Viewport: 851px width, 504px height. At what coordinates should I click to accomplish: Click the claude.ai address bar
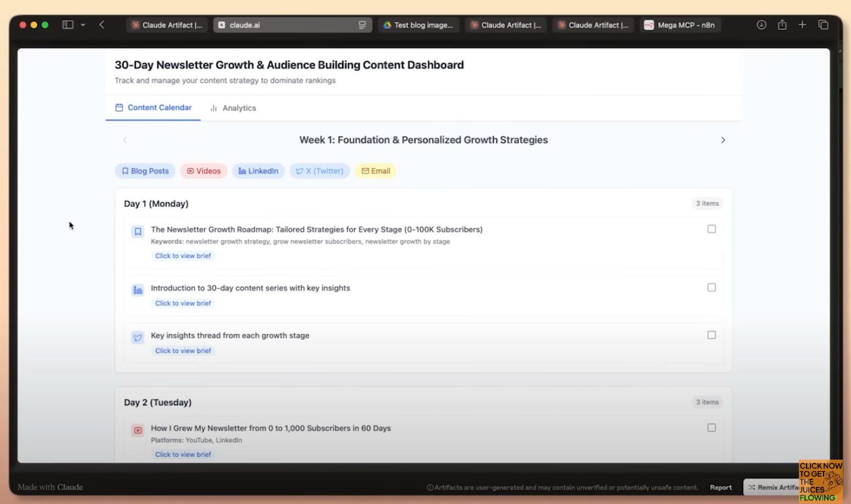point(293,25)
